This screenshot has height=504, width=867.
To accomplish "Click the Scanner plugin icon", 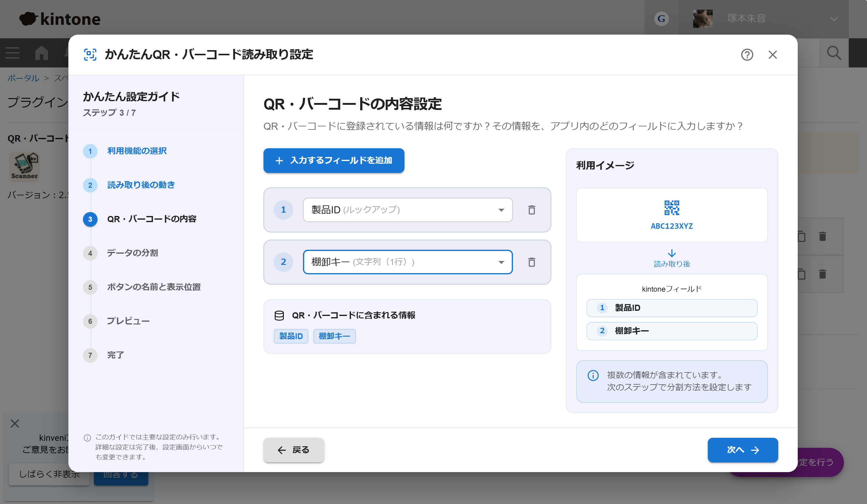I will tap(24, 166).
